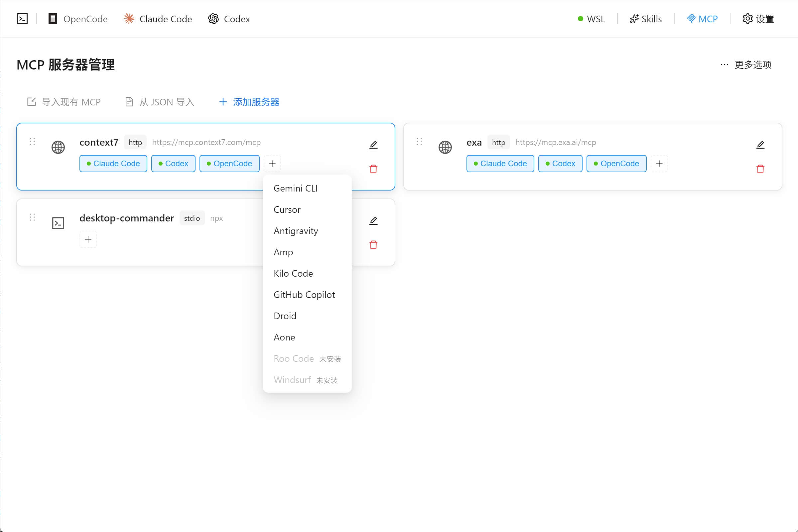Click the http badge on context7
The height and width of the screenshot is (532, 798).
pyautogui.click(x=135, y=142)
